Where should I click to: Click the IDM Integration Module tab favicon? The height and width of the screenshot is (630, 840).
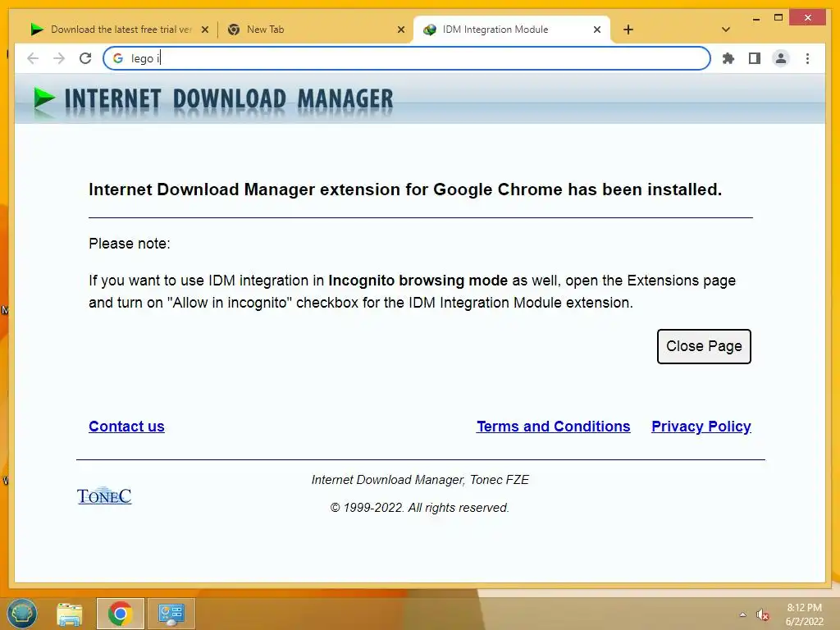(x=430, y=30)
